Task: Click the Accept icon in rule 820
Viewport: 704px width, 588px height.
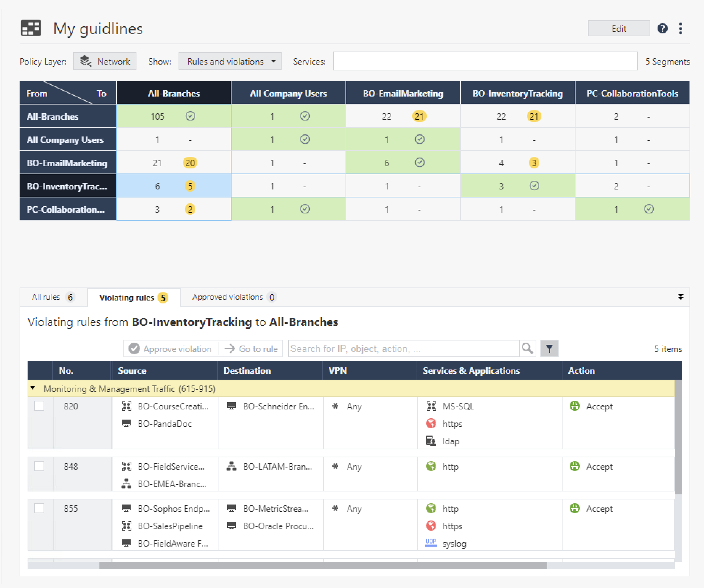Action: click(x=574, y=406)
